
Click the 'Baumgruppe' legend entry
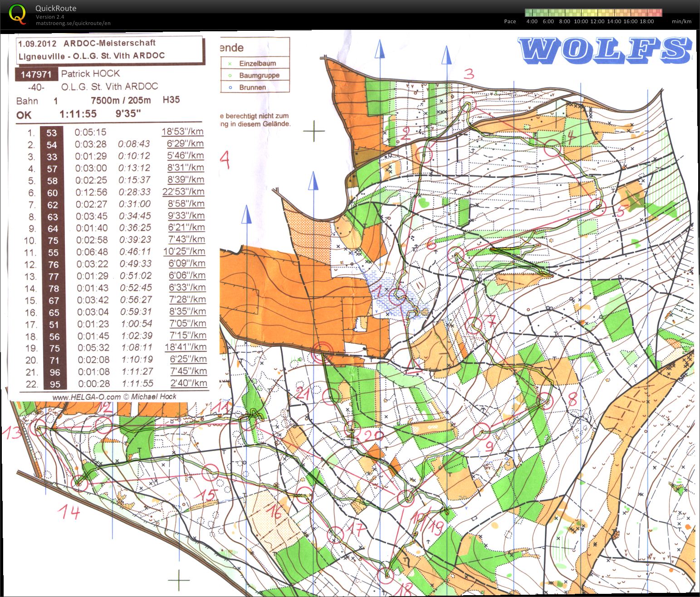259,75
